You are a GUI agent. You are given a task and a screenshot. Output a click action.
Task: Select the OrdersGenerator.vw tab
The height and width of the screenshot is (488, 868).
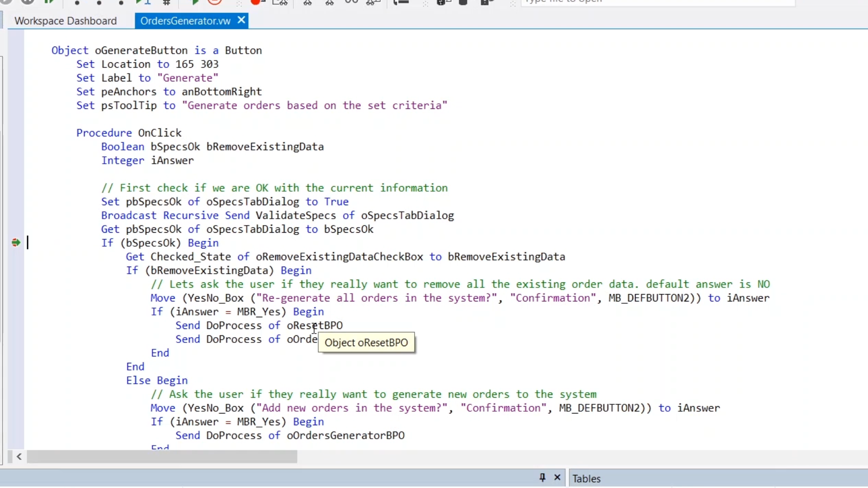tap(185, 21)
